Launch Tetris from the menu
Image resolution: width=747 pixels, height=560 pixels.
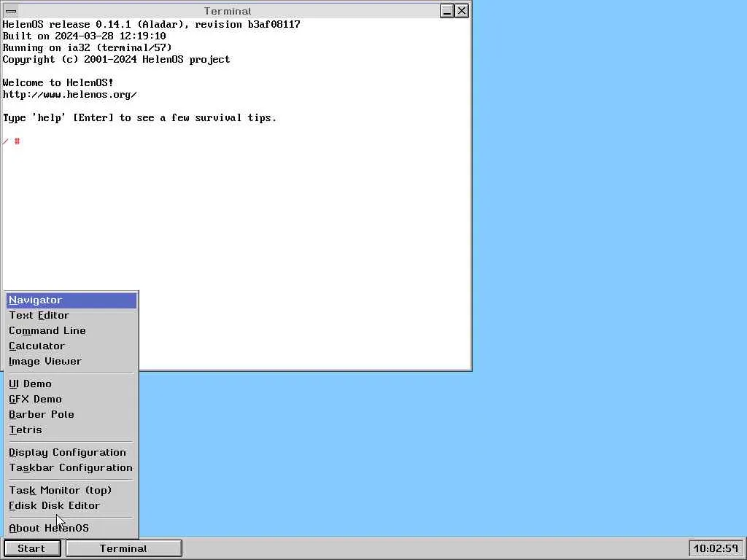(71, 429)
